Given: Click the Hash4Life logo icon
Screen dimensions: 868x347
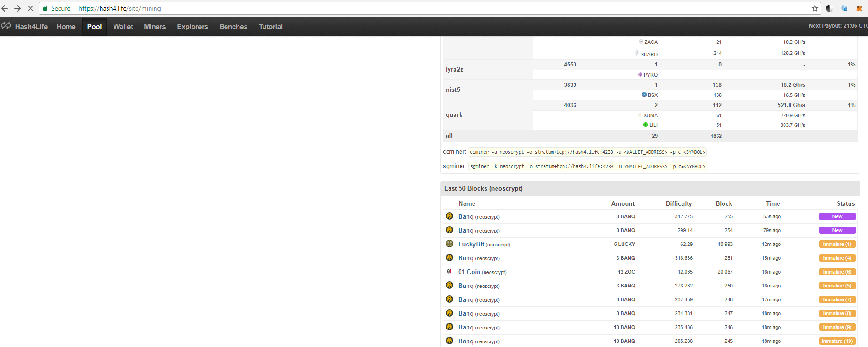Looking at the screenshot, I should [6, 26].
